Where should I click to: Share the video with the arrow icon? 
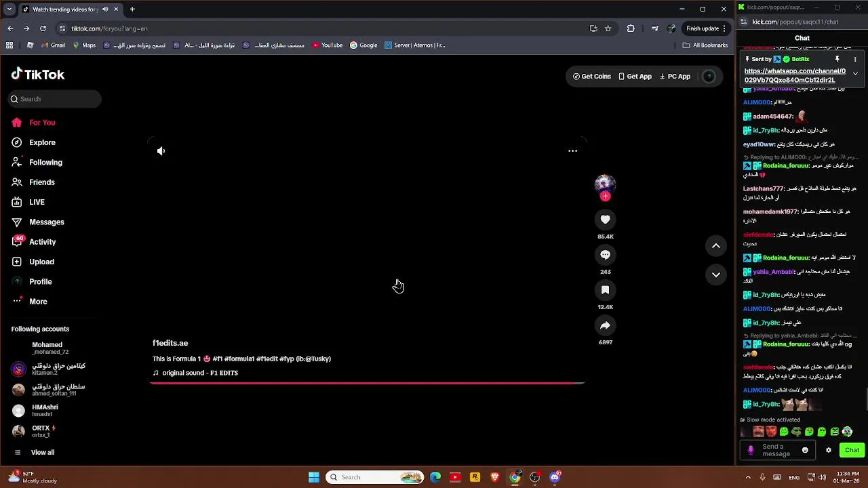tap(605, 325)
